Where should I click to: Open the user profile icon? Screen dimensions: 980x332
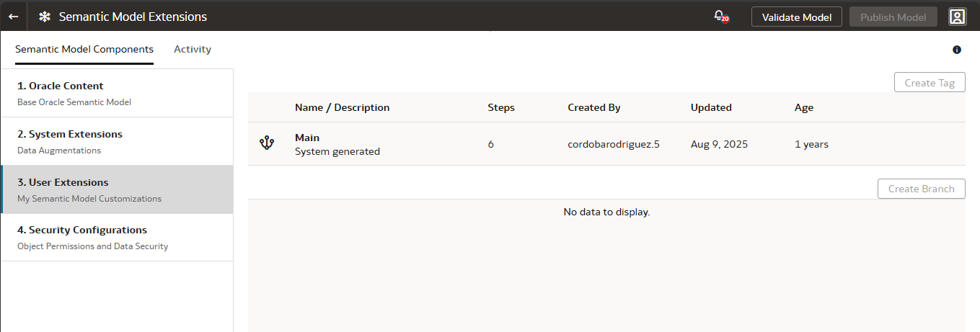(x=957, y=17)
